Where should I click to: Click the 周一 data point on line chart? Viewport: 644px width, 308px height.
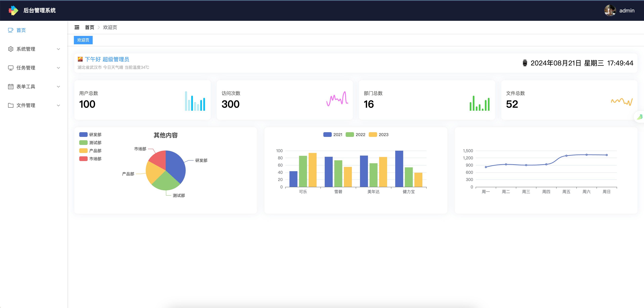click(486, 167)
